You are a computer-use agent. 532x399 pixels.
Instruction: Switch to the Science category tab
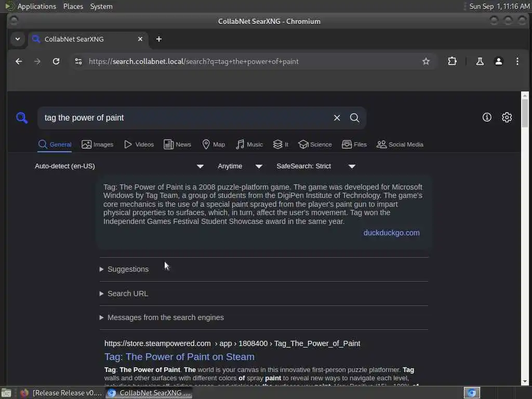click(x=315, y=144)
